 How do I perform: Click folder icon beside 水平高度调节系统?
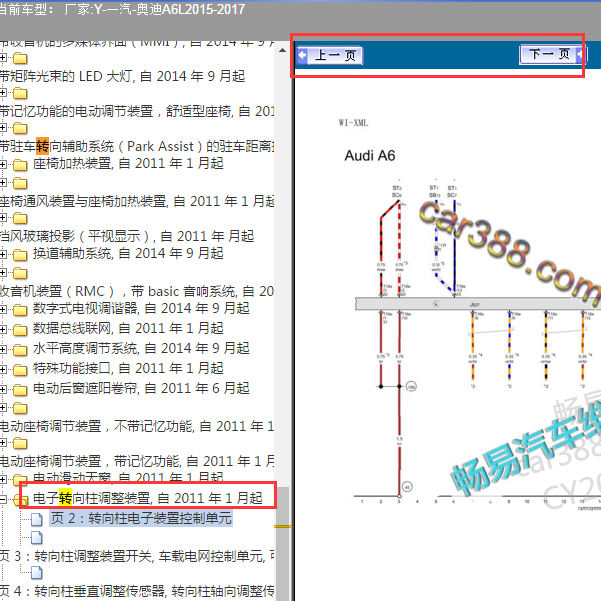[x=20, y=350]
